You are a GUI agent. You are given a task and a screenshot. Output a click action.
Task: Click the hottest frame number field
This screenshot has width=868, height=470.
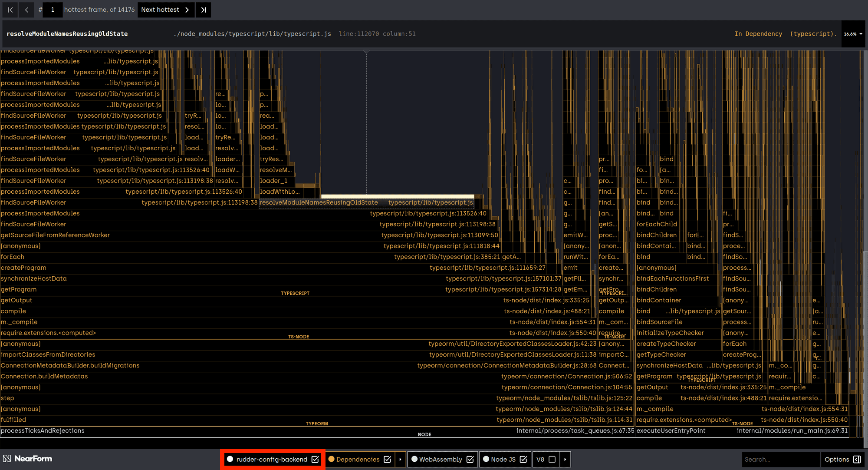[53, 10]
